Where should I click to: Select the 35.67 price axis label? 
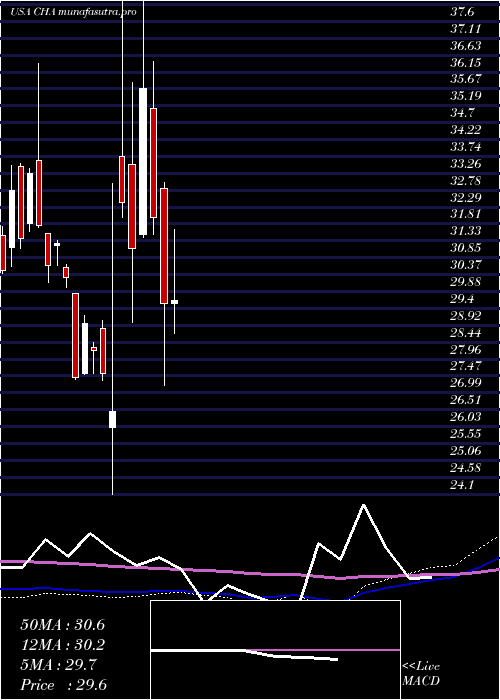tap(466, 79)
